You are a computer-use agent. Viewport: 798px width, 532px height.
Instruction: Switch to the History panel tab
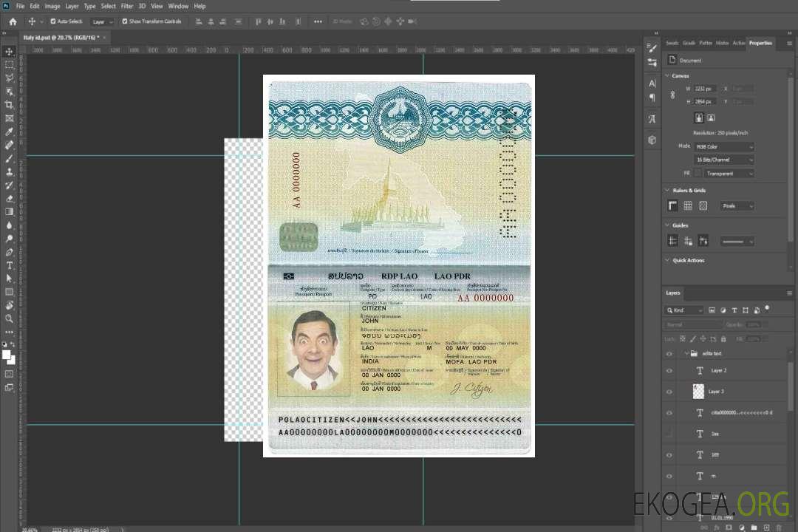[722, 44]
